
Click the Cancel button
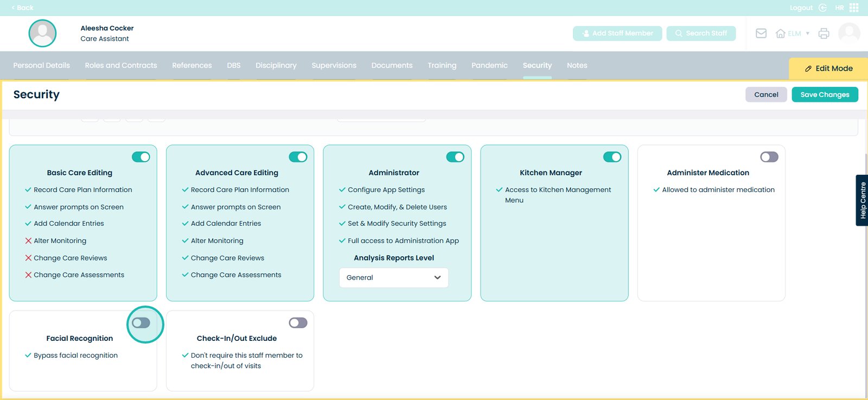766,94
